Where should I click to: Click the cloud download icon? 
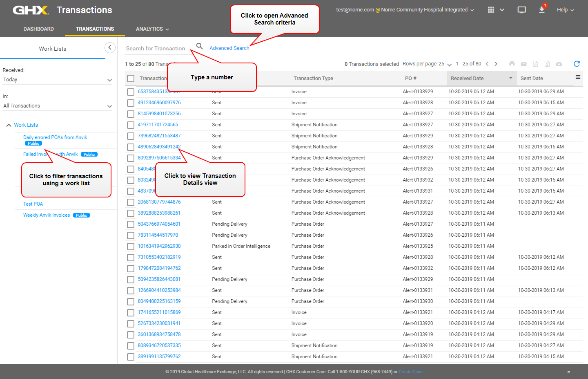pos(559,64)
